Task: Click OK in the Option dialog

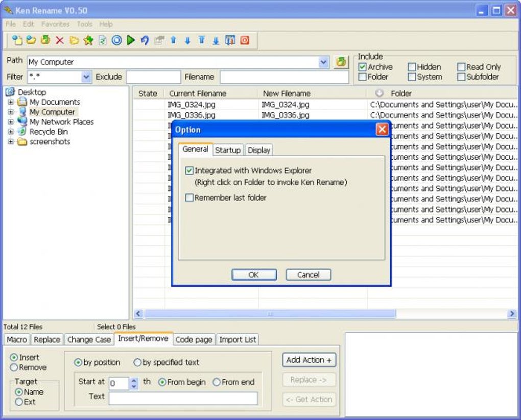Action: pos(254,275)
